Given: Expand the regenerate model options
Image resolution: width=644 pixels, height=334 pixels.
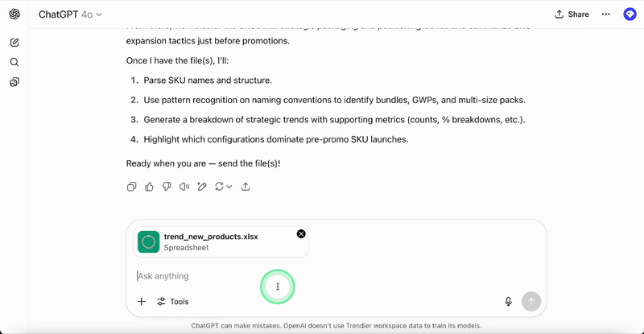Looking at the screenshot, I should [223, 187].
